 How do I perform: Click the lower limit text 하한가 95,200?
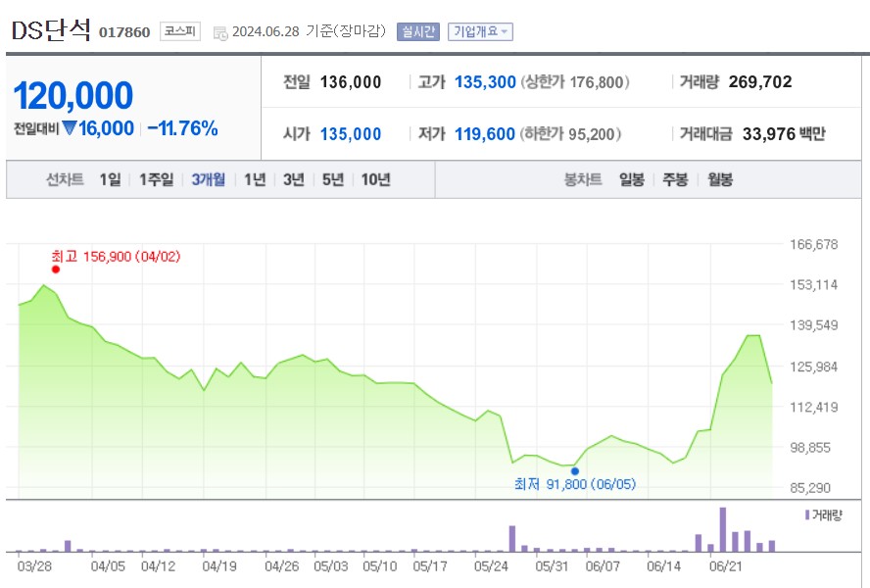point(570,134)
